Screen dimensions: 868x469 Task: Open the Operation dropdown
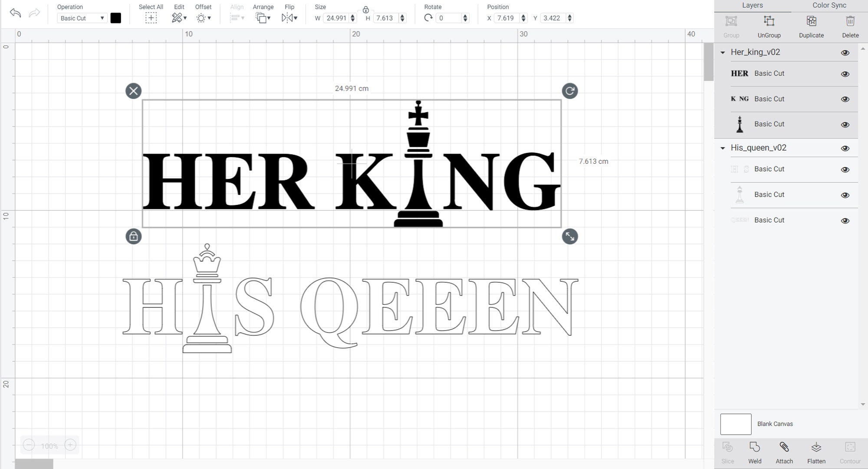(82, 18)
